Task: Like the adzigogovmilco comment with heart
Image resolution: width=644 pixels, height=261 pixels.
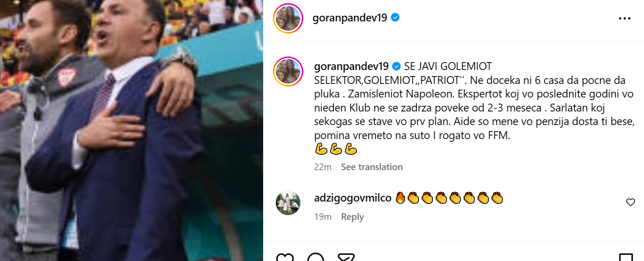Action: point(630,202)
